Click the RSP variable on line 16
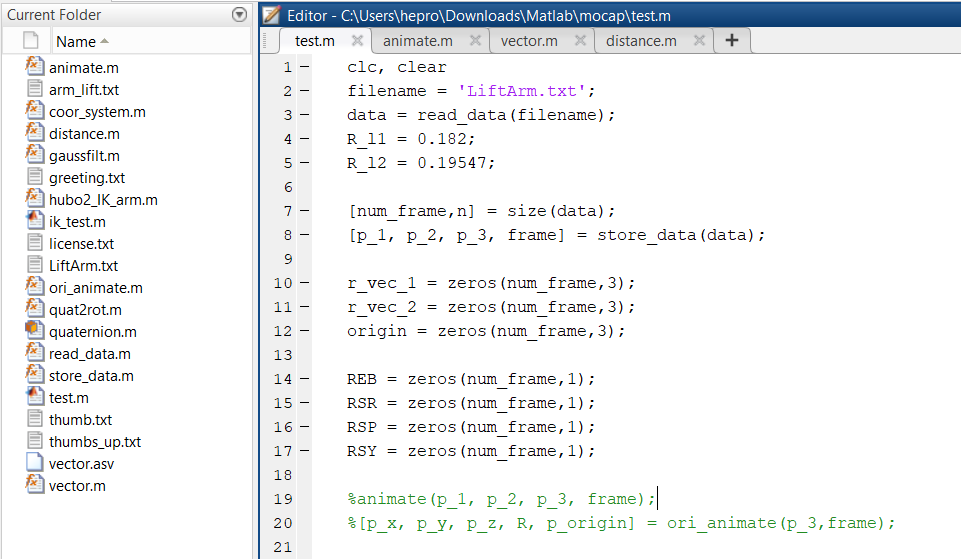The image size is (961, 559). (362, 427)
